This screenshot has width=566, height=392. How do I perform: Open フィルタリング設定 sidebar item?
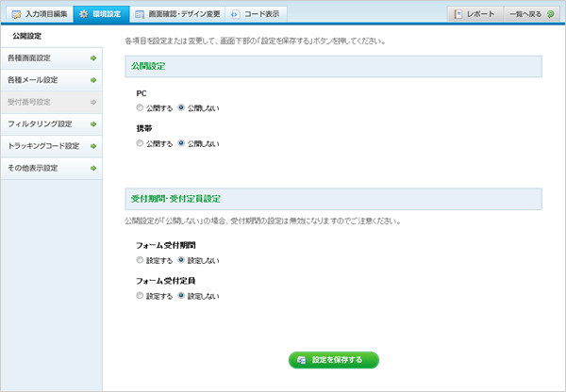[51, 124]
